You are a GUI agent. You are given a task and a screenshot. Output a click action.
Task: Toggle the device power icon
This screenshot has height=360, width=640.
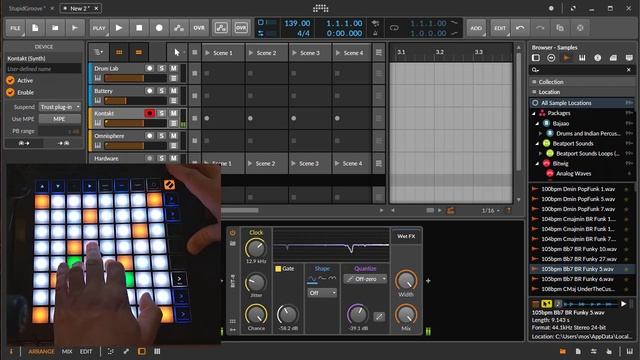point(233,233)
